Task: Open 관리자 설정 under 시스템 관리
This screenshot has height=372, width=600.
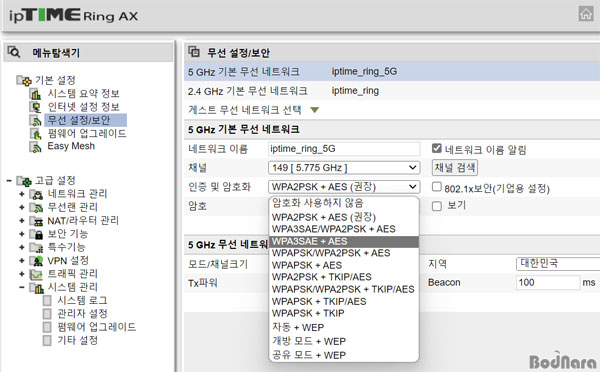Action: coord(82,314)
